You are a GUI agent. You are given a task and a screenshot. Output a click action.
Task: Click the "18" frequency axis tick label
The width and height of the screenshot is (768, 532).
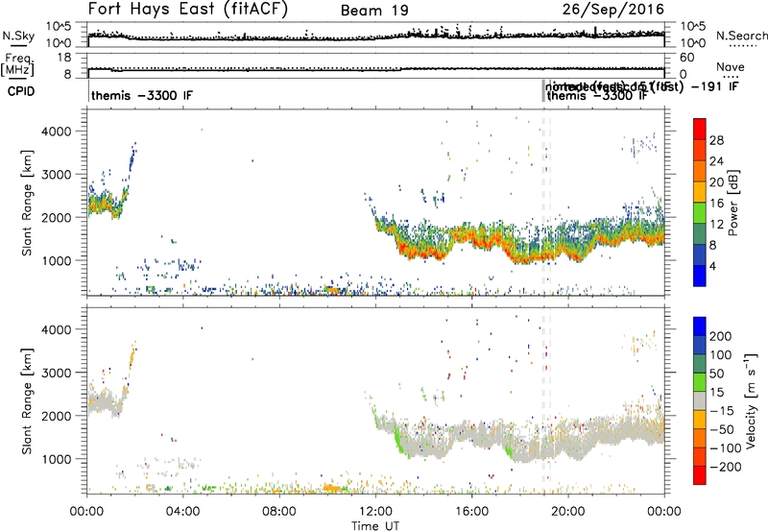tap(64, 58)
